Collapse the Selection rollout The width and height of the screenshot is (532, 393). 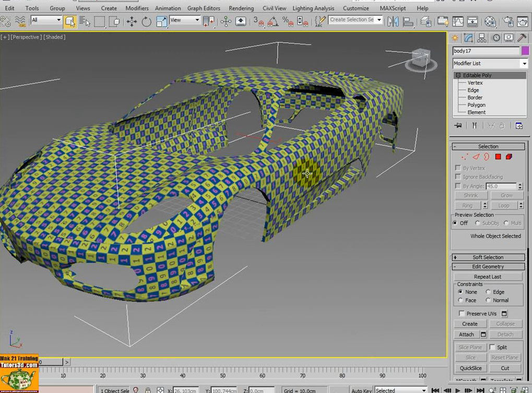(x=488, y=146)
